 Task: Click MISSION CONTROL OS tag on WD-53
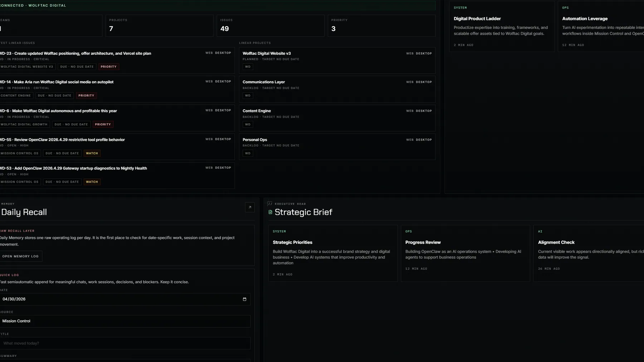20,182
